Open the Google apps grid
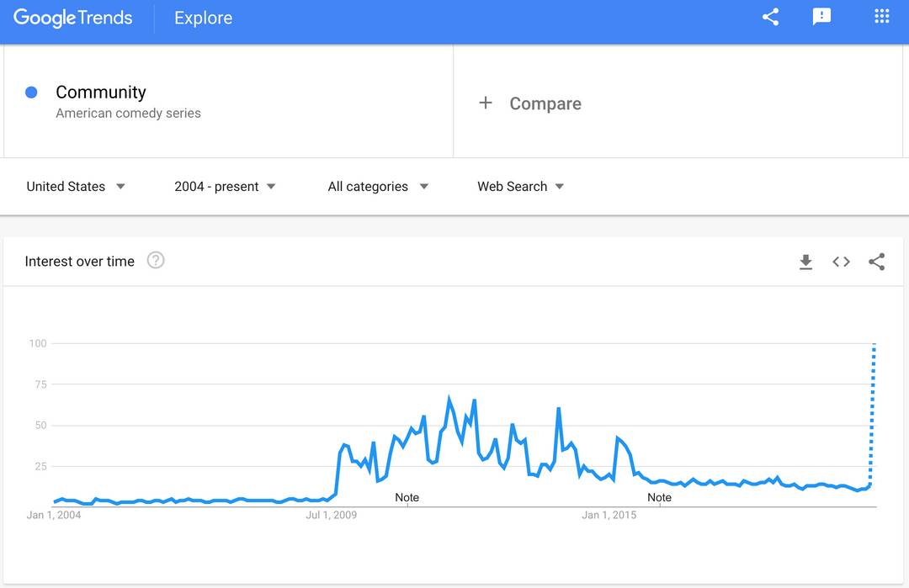909x588 pixels. click(880, 17)
